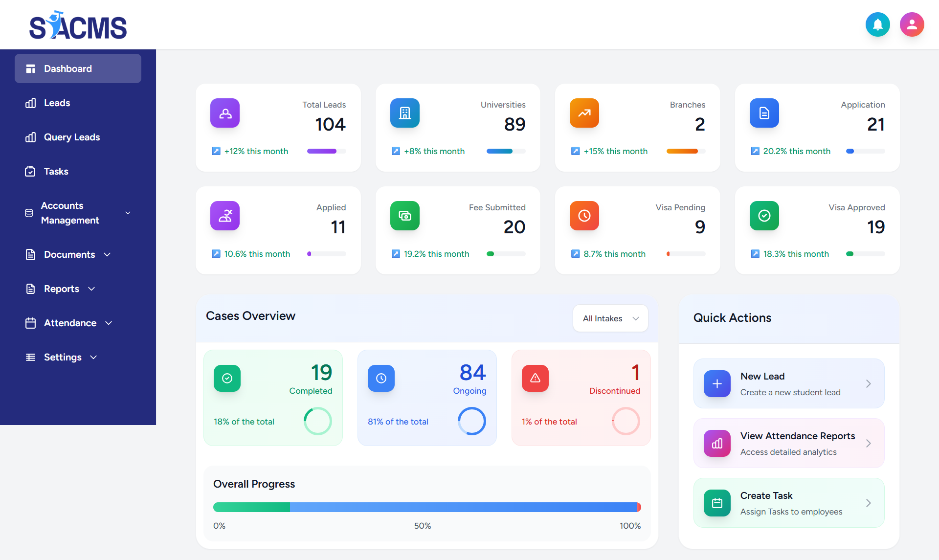Click the New Lead quick action
The height and width of the screenshot is (560, 939).
pyautogui.click(x=788, y=383)
